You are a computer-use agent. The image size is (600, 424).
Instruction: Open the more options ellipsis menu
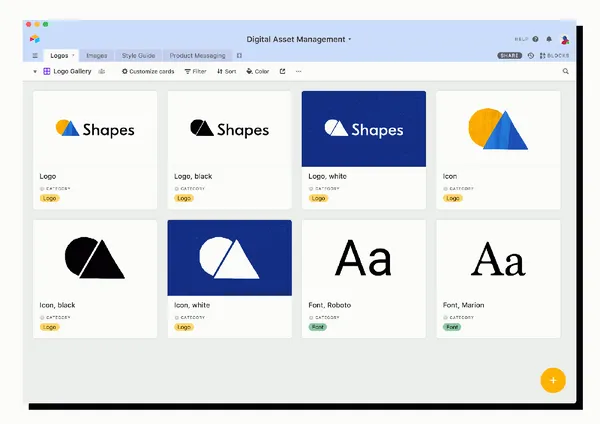(x=298, y=71)
